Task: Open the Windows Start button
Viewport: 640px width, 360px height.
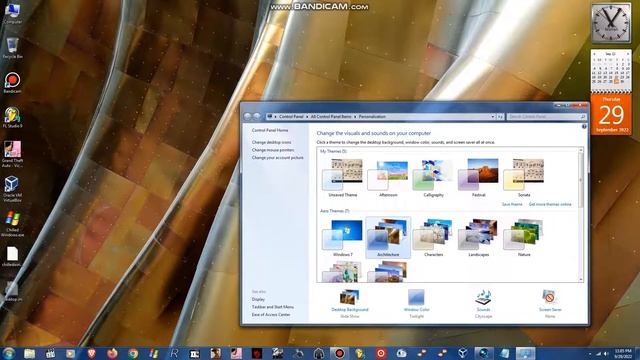Action: pos(9,353)
